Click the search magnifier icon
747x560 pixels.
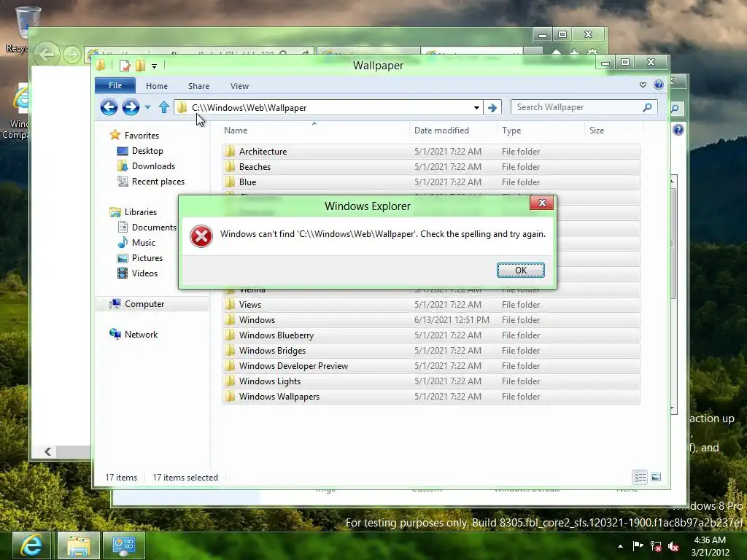[x=647, y=107]
